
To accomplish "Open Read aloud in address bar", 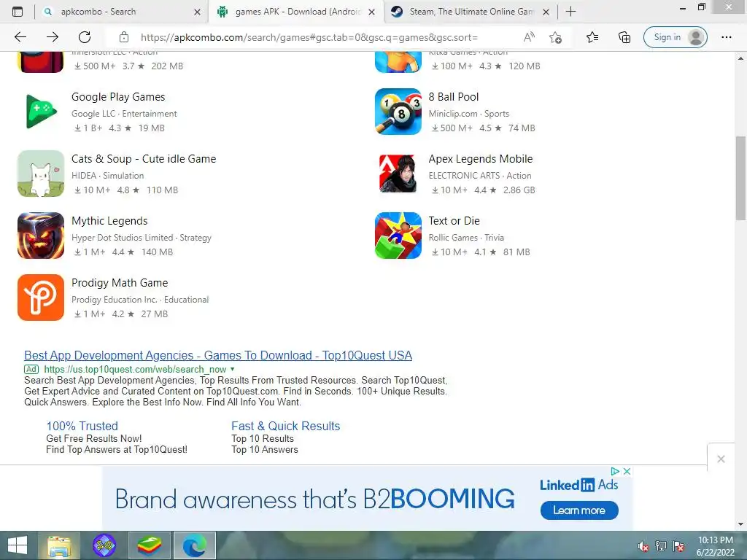I will 529,37.
